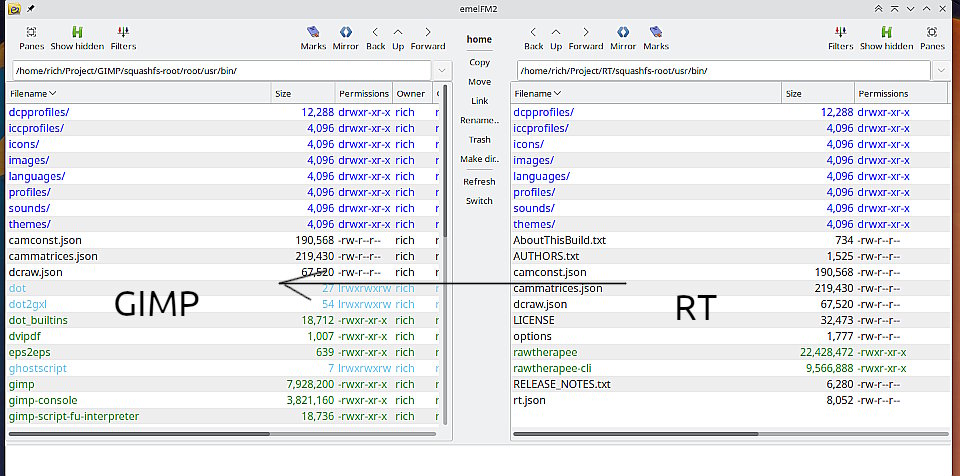
Task: Click the emelFM2 app icon in title bar
Action: tap(15, 9)
